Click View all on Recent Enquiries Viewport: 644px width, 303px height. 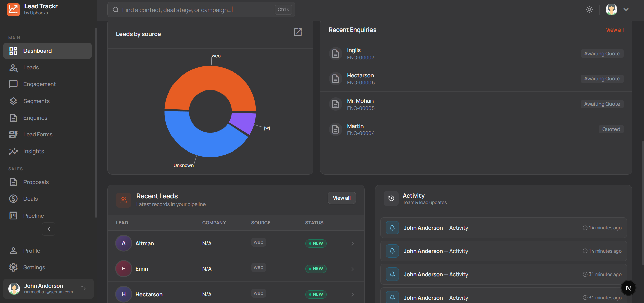(614, 29)
